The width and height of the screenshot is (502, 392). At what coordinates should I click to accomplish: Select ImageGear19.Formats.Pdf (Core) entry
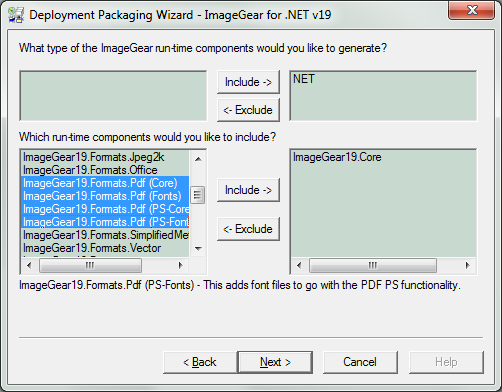[x=105, y=183]
